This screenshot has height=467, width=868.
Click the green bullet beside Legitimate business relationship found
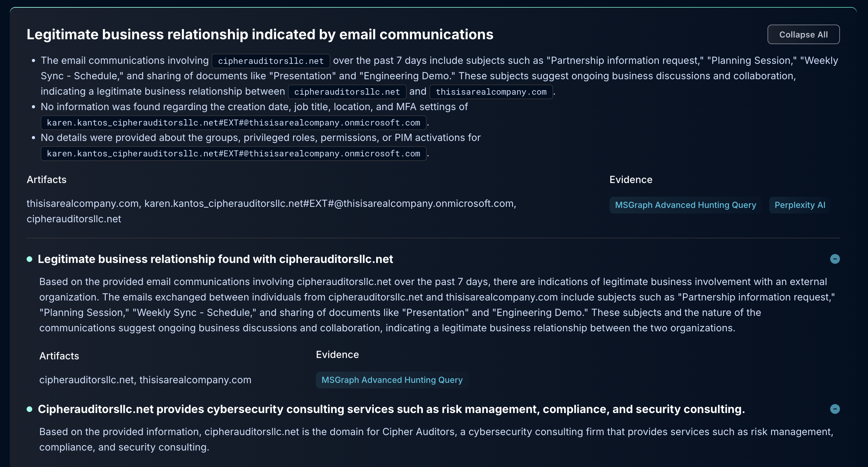click(x=29, y=259)
